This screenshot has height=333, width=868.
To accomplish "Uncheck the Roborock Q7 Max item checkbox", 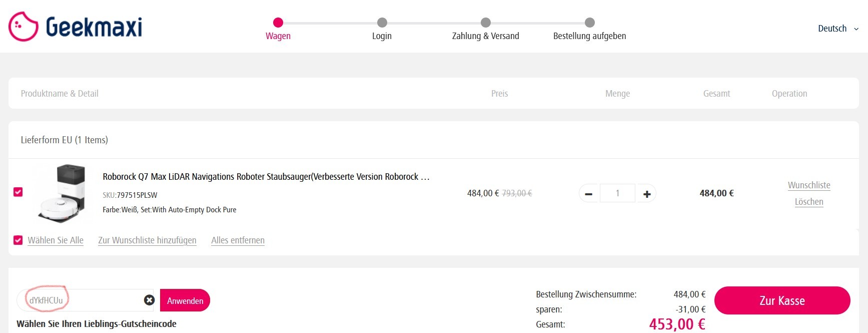I will point(18,192).
